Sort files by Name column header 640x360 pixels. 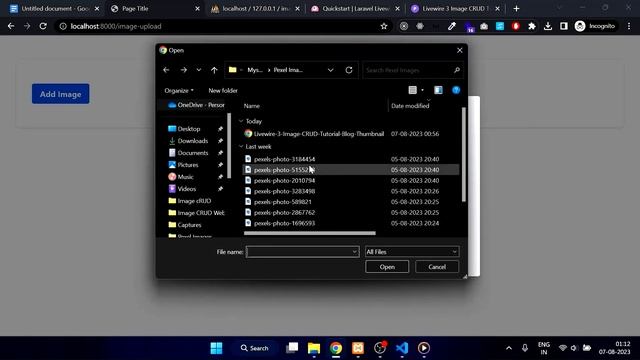pyautogui.click(x=251, y=106)
